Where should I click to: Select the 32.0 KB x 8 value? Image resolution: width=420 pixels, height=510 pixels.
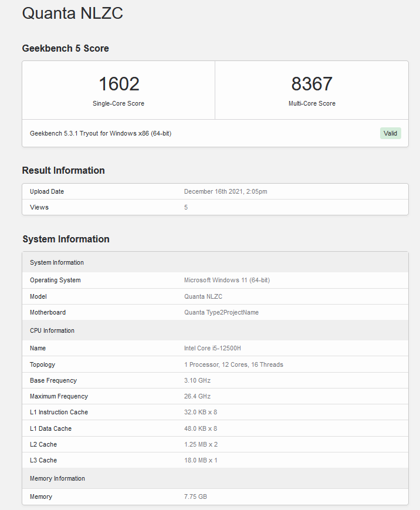pos(201,412)
